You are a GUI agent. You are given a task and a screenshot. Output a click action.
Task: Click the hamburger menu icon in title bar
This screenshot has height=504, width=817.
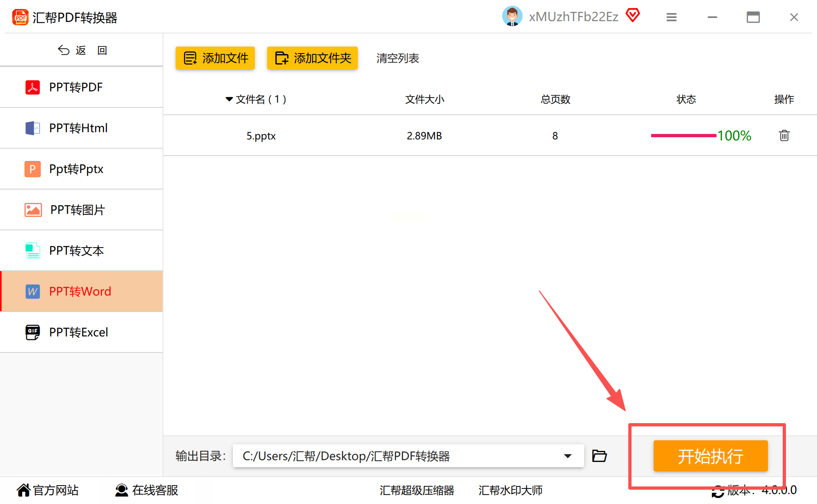671,17
